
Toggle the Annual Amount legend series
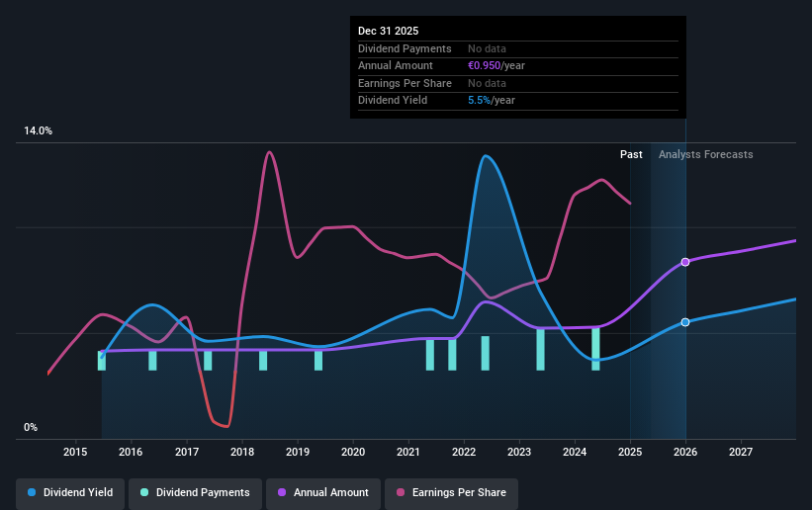pyautogui.click(x=323, y=493)
